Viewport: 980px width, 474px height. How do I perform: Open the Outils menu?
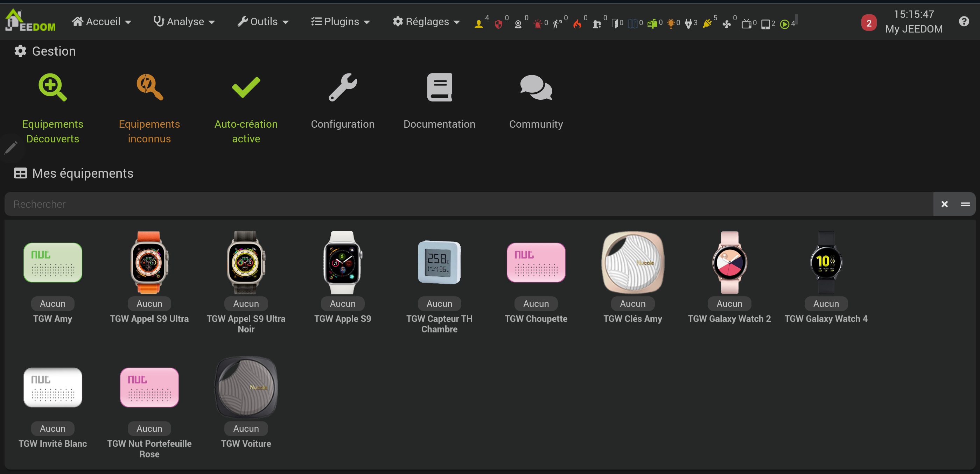click(x=263, y=22)
